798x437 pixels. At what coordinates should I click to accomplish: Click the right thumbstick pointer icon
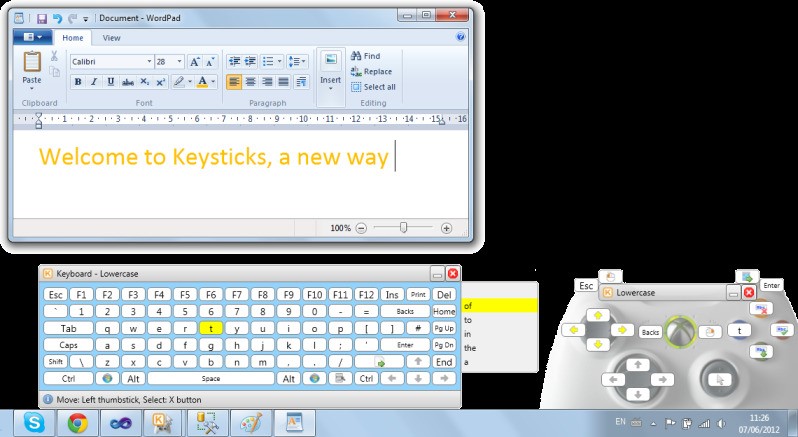(x=720, y=380)
